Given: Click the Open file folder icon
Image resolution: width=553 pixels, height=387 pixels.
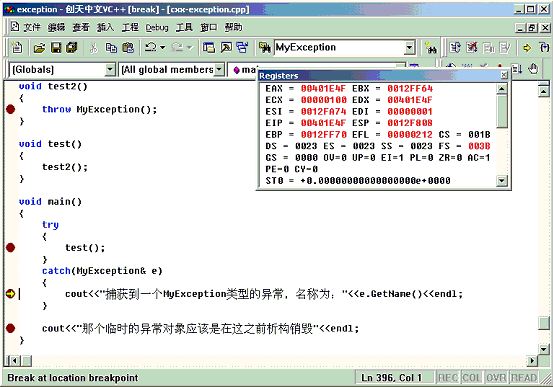Looking at the screenshot, I should (40, 47).
